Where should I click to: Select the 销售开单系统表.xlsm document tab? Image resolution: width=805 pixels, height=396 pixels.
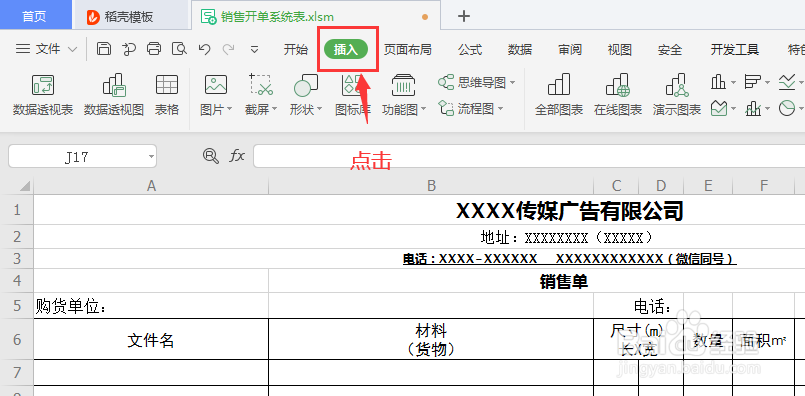[316, 16]
